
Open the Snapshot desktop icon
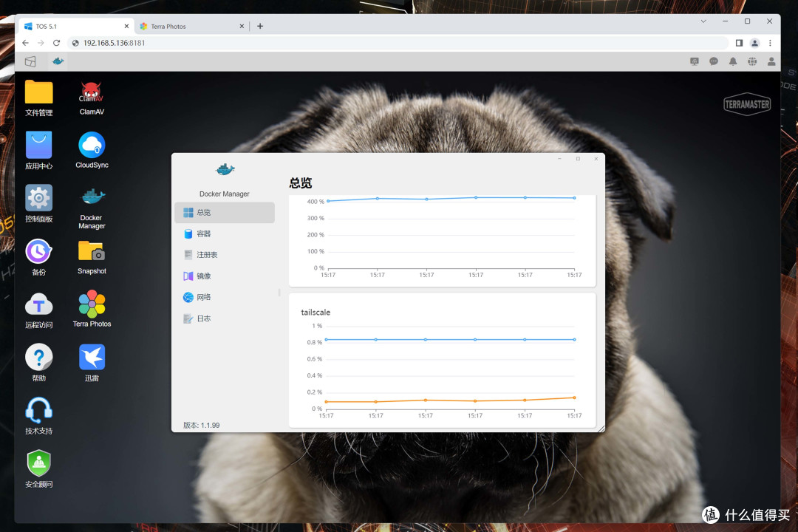pos(92,257)
